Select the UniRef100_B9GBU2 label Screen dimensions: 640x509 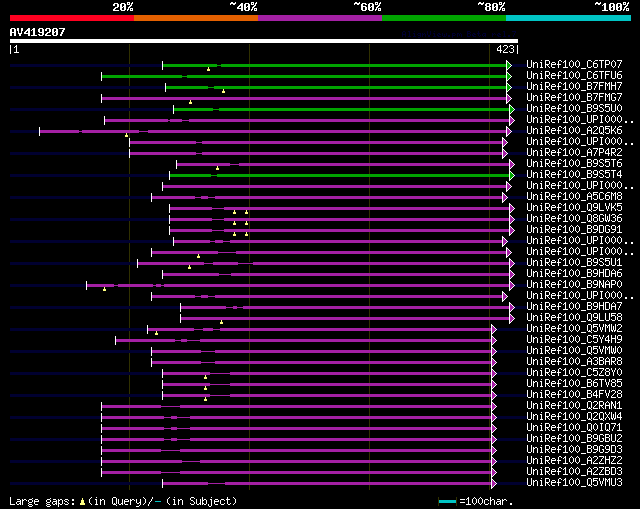point(574,439)
